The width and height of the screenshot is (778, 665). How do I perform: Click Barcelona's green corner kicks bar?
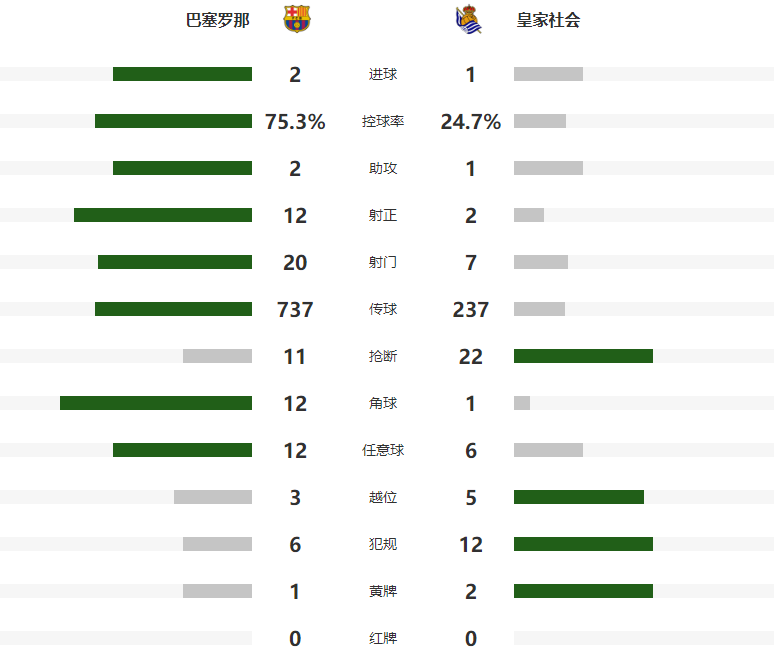point(156,403)
